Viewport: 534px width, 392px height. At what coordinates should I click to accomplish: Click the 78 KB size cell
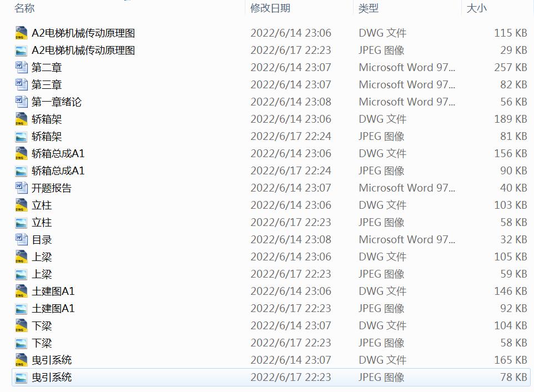coord(513,378)
